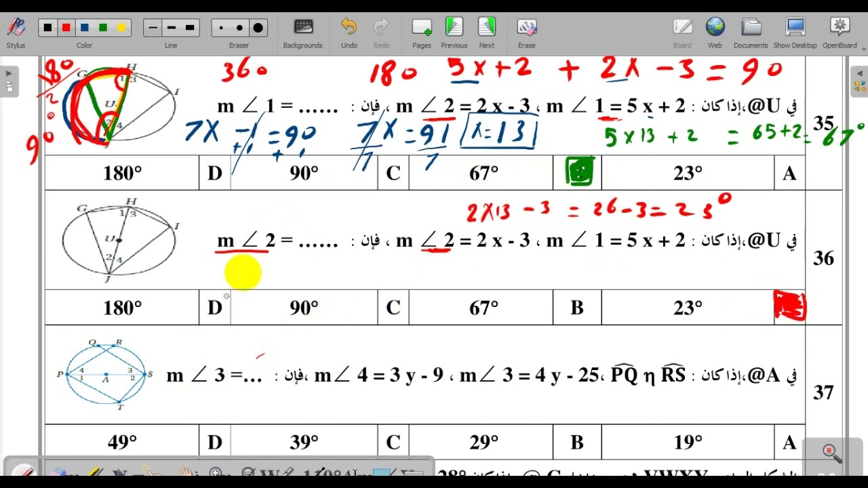Select the medium eraser size
Image resolution: width=868 pixels, height=488 pixels.
pyautogui.click(x=239, y=28)
